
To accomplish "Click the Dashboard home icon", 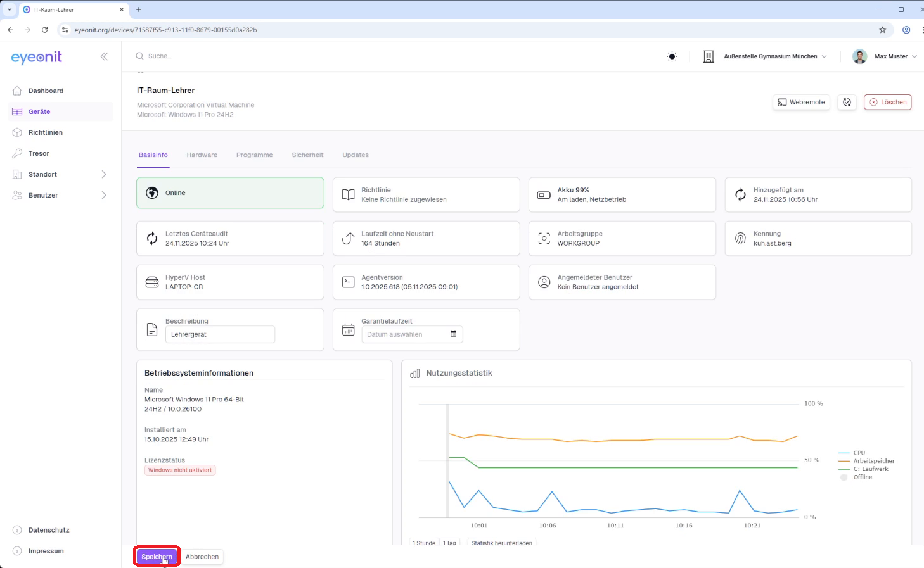I will (17, 91).
